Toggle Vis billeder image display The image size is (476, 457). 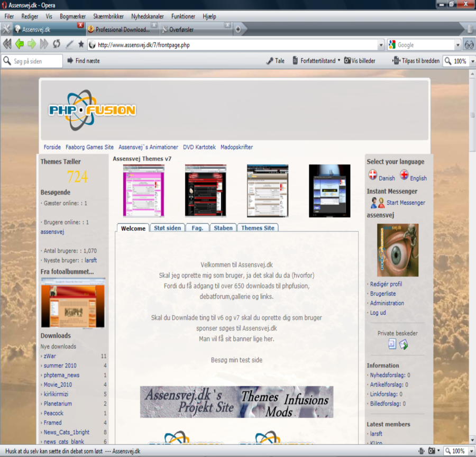click(x=360, y=61)
